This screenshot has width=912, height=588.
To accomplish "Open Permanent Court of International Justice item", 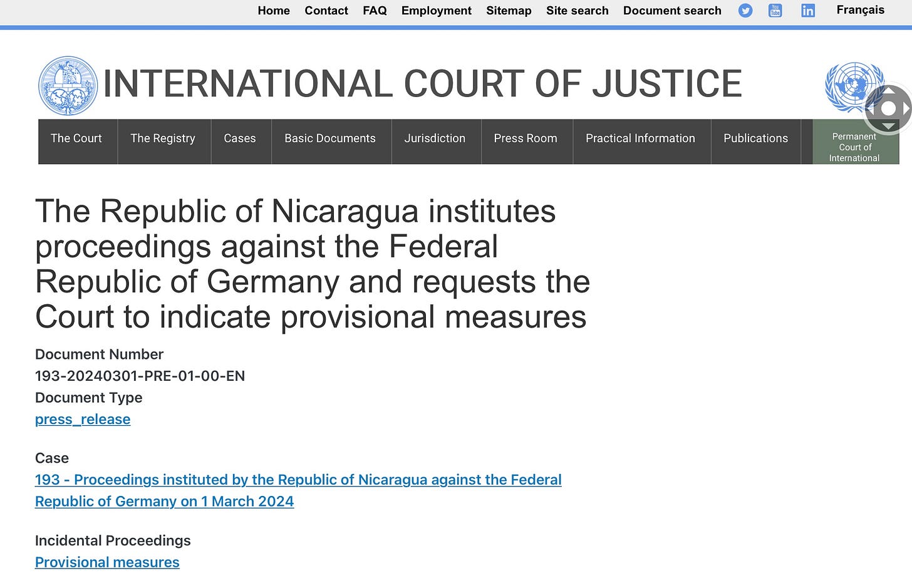I will coord(855,142).
